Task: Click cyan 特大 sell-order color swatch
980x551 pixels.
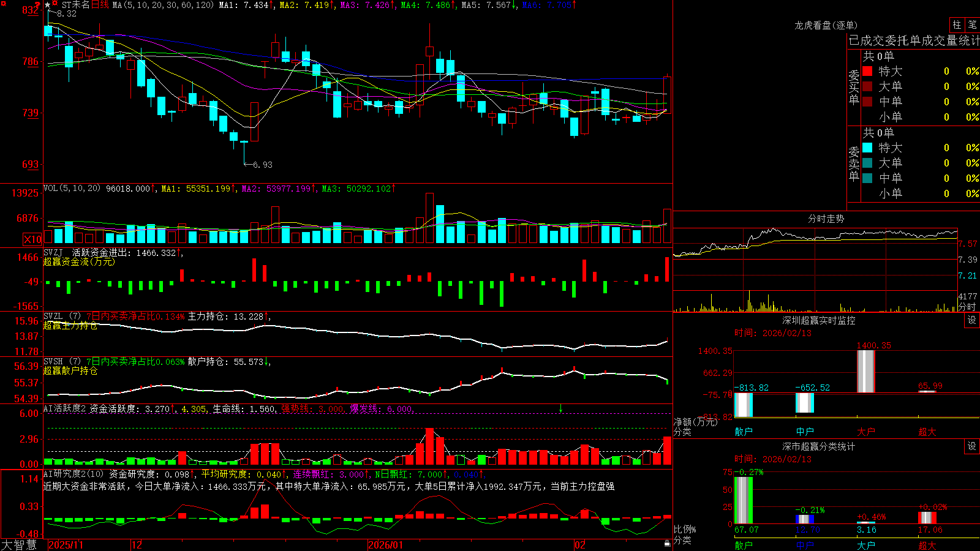Action: coord(867,148)
